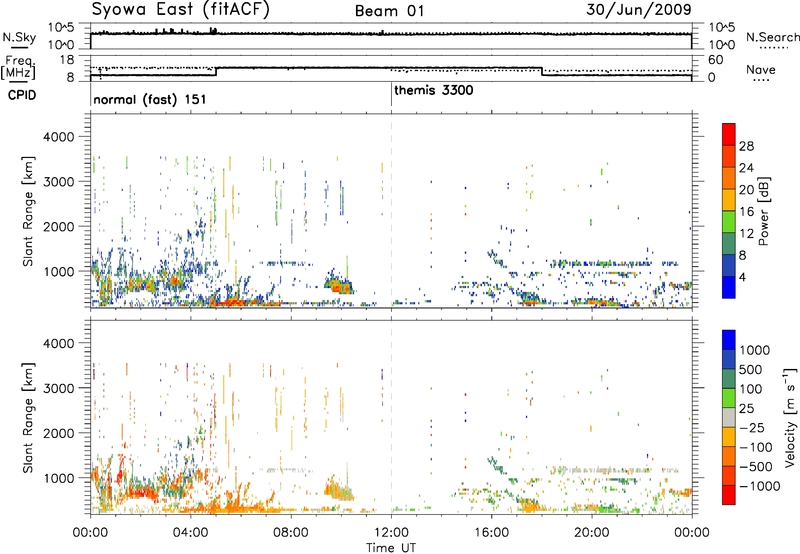Click the 'Time UT' axis title
The image size is (800, 554).
pos(391,547)
